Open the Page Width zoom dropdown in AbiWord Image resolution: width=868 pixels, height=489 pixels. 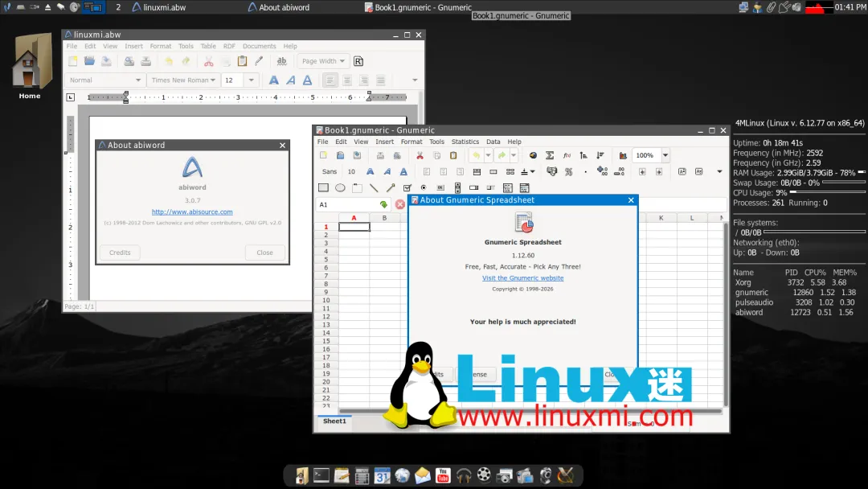pyautogui.click(x=323, y=61)
